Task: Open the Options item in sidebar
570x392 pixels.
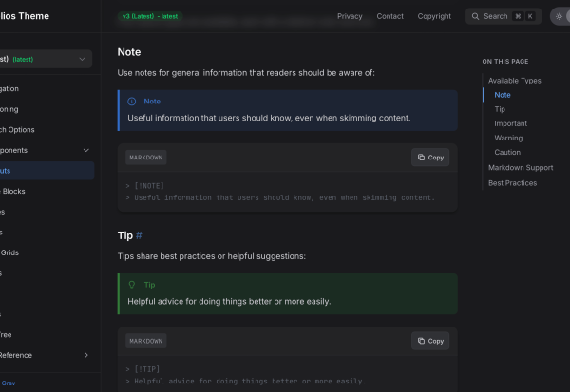Action: (x=17, y=130)
